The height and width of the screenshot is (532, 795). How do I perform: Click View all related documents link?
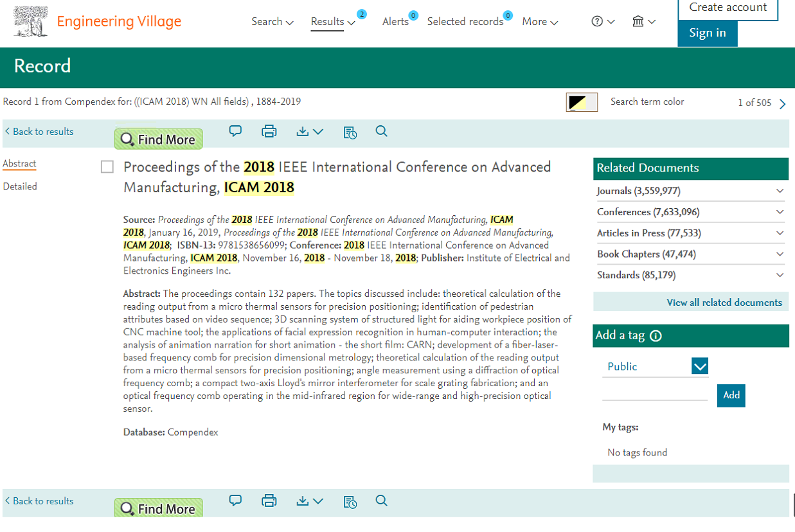724,303
